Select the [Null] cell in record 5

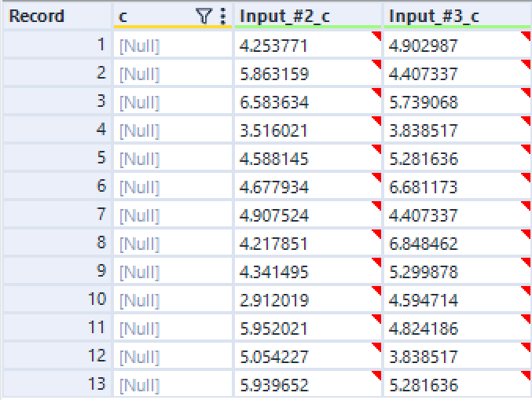click(x=173, y=157)
